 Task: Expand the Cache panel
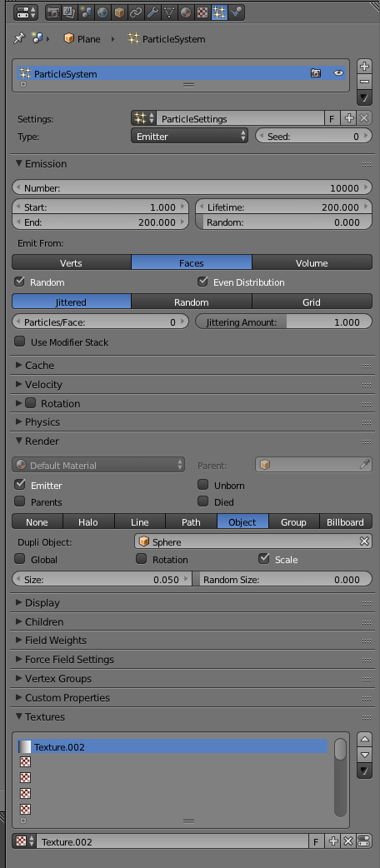(19, 366)
